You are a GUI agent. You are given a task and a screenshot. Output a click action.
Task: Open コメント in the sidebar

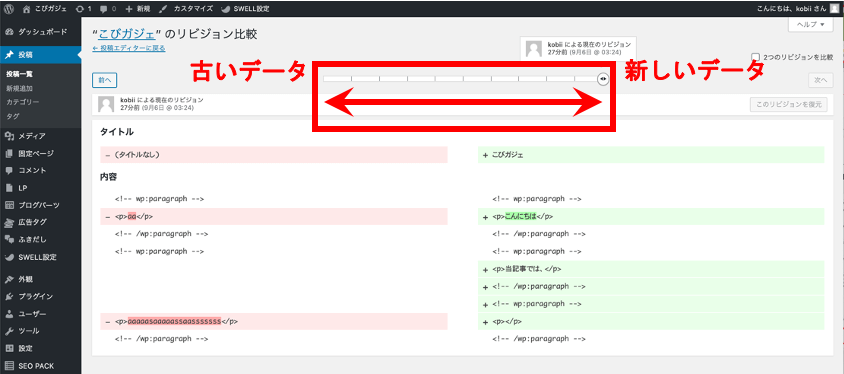click(x=41, y=171)
